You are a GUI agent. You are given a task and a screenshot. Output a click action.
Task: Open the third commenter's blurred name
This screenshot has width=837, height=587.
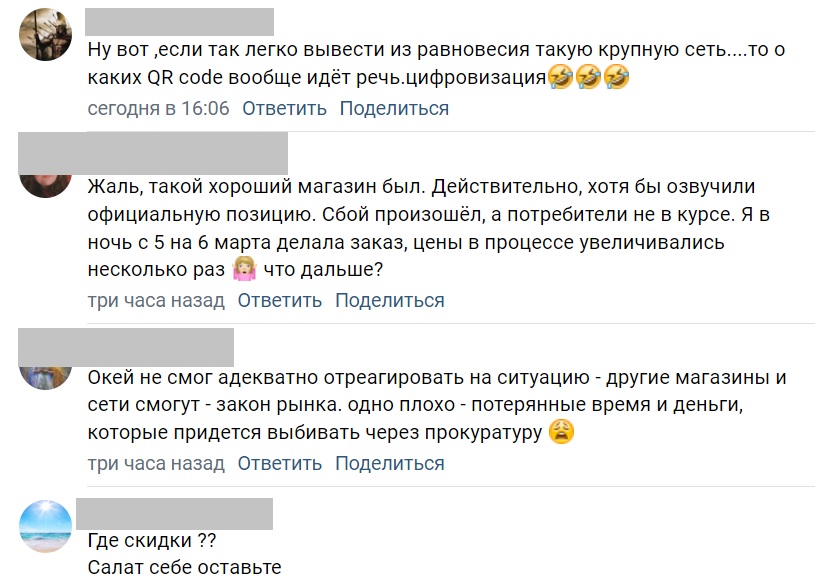point(160,346)
